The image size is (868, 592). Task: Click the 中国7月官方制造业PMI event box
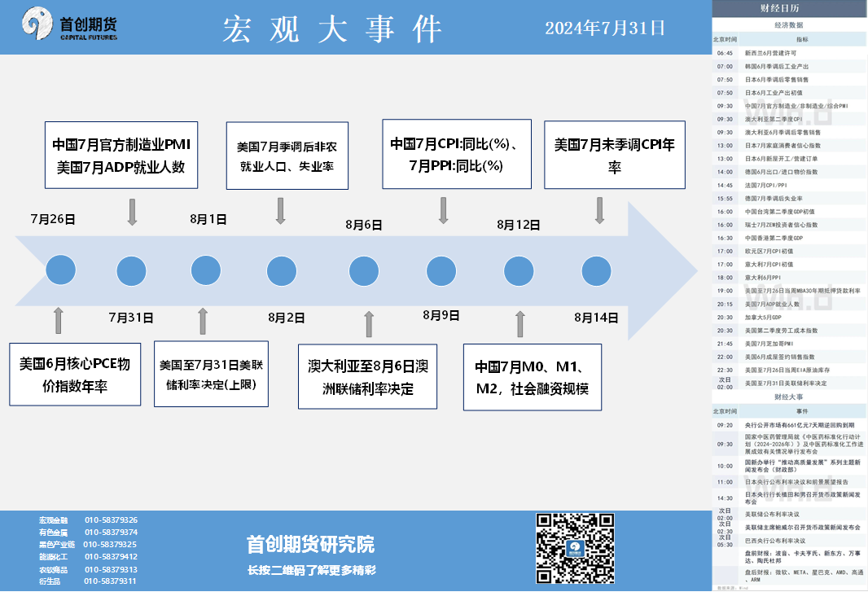point(121,155)
